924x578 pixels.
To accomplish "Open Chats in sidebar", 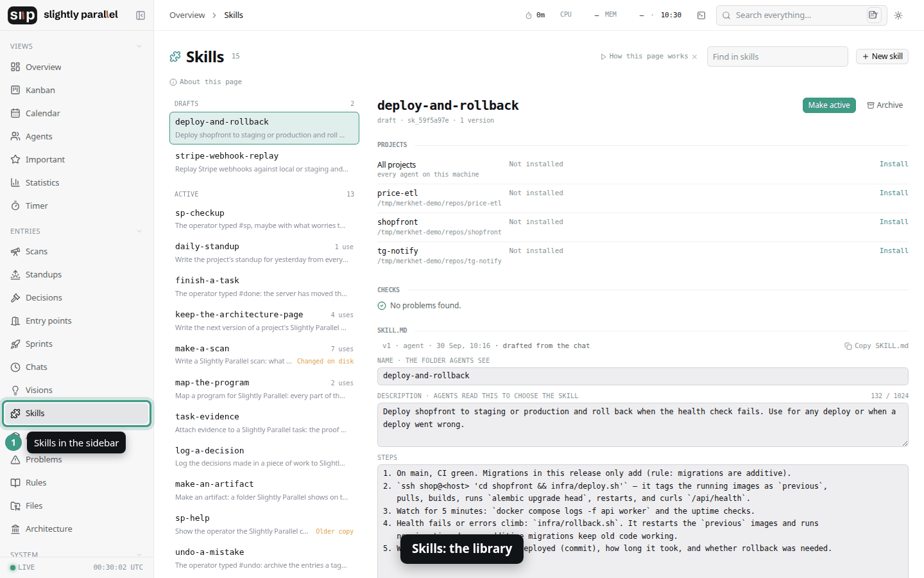I will point(77,367).
